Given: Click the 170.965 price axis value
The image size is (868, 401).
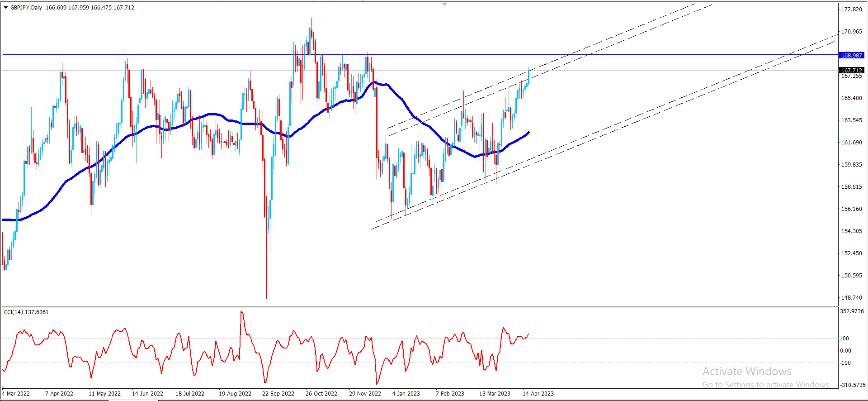Looking at the screenshot, I should click(851, 31).
